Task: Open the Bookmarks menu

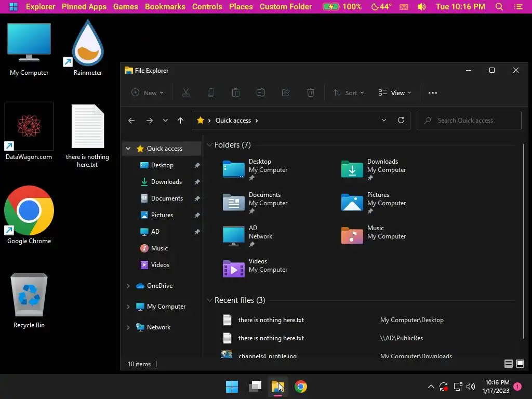Action: tap(165, 6)
